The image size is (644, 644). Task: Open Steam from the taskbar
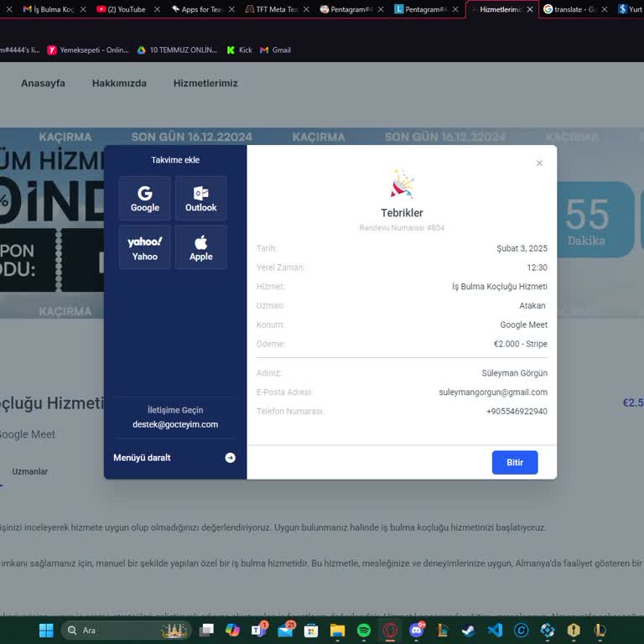point(468,630)
